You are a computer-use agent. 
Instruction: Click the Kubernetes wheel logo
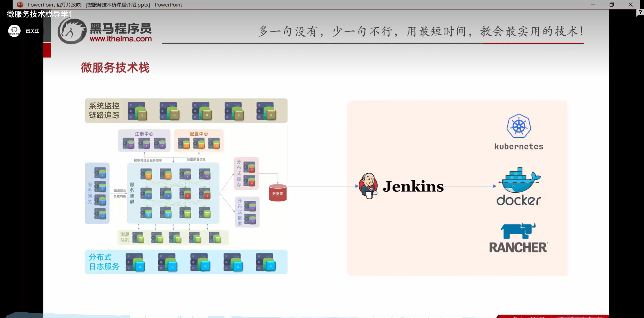pos(518,126)
